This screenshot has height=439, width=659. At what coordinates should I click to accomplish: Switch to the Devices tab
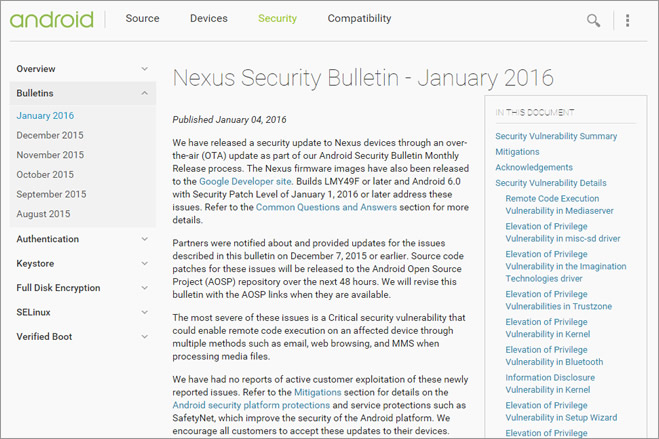point(208,18)
